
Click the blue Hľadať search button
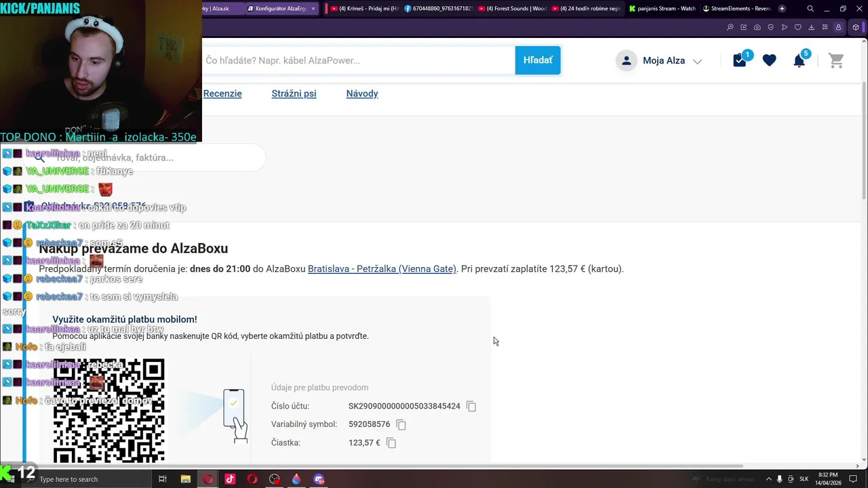[538, 60]
